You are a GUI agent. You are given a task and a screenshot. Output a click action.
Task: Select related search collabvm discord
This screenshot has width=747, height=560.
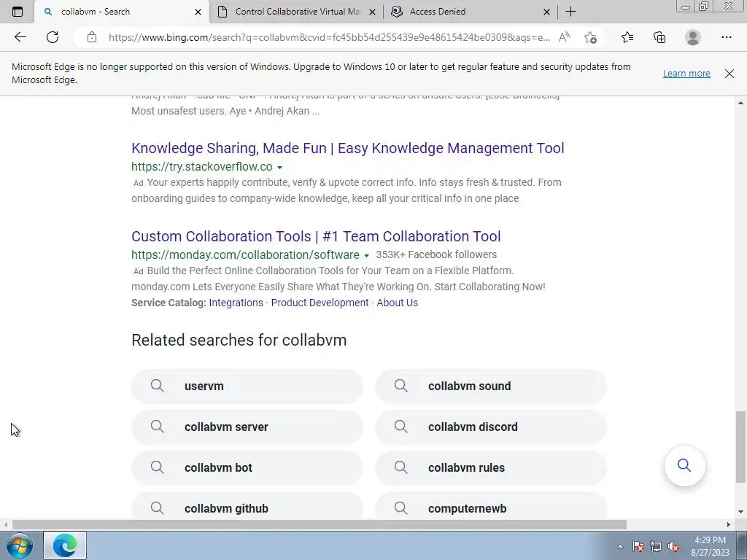491,427
